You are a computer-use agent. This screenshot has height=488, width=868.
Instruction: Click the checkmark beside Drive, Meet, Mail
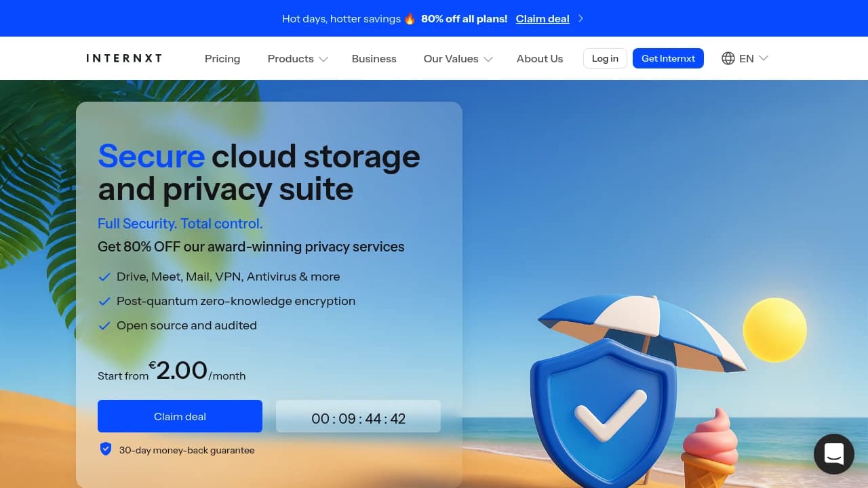(104, 277)
